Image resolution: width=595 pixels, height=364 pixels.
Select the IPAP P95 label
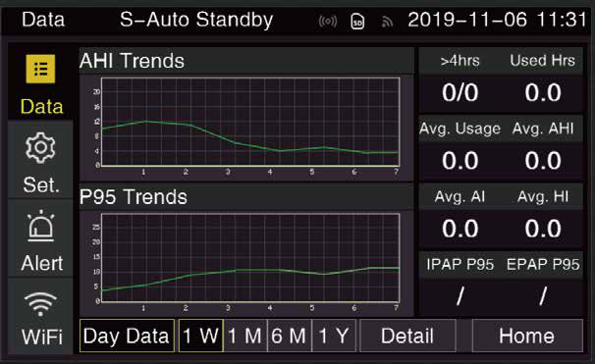(x=460, y=264)
